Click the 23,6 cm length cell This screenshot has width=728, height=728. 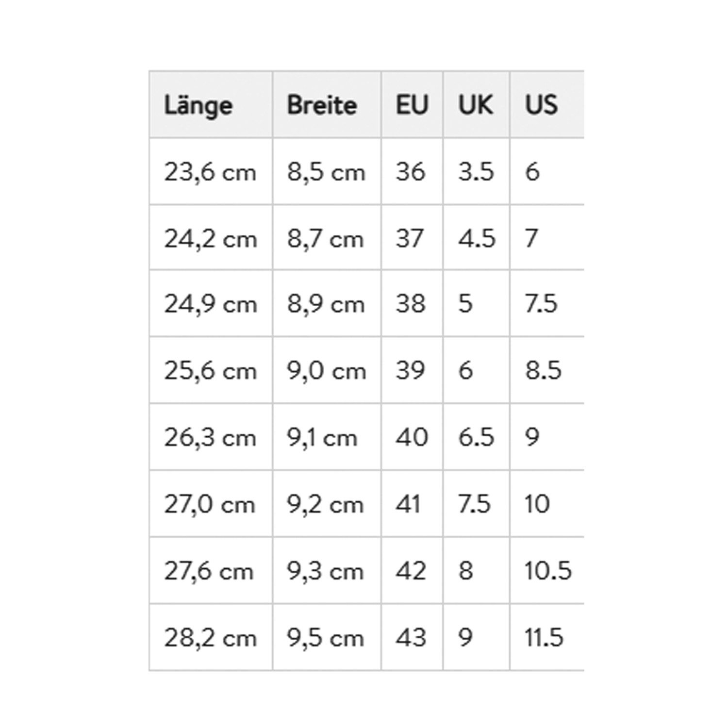pyautogui.click(x=210, y=172)
